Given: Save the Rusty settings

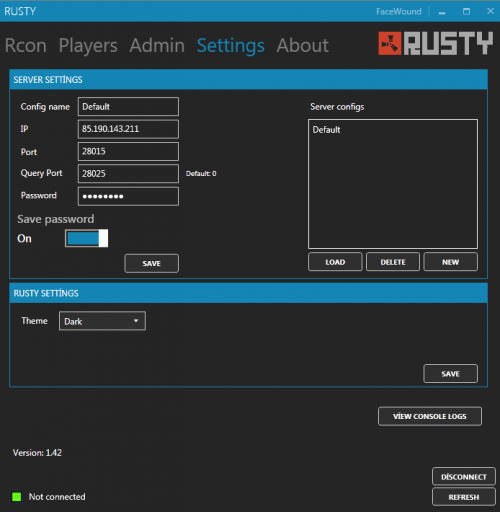Looking at the screenshot, I should pyautogui.click(x=451, y=374).
